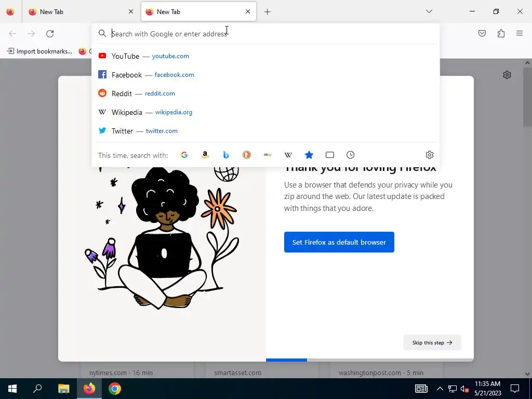Close the active New Tab

point(248,11)
